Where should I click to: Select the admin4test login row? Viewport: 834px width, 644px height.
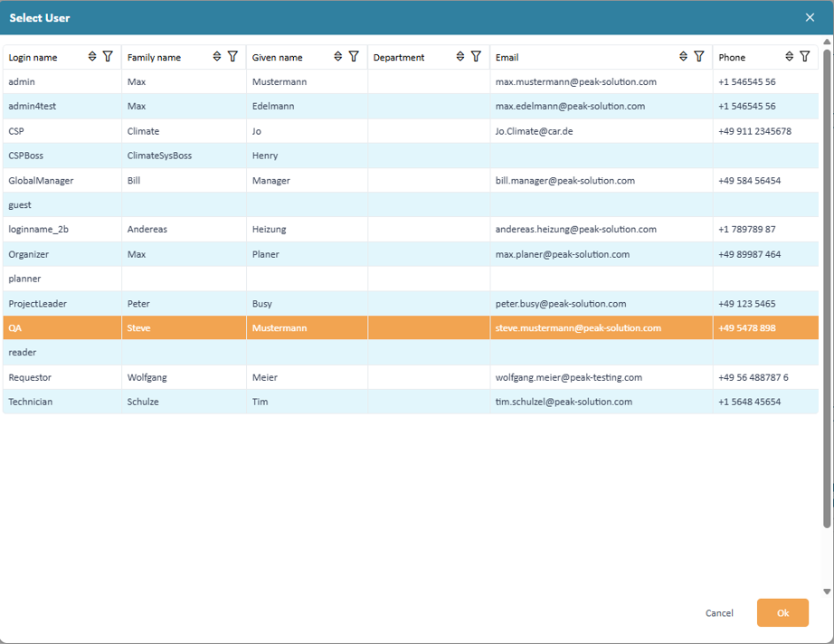point(411,106)
